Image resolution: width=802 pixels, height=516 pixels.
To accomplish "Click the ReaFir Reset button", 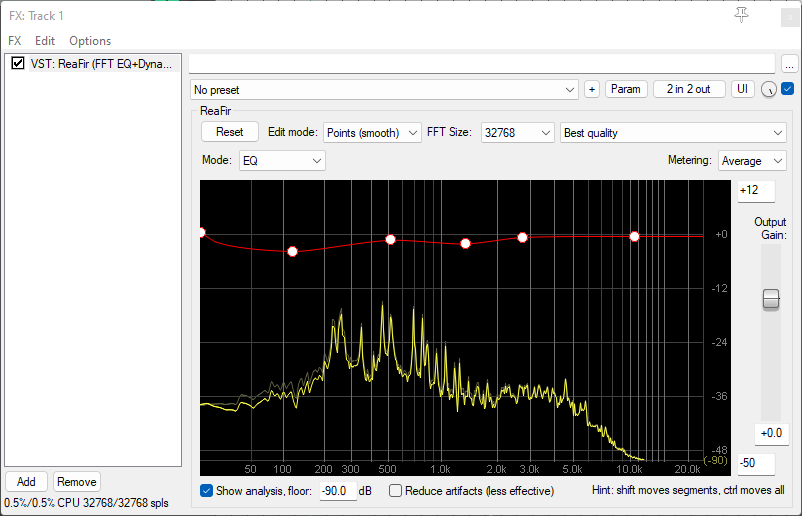I will 230,132.
